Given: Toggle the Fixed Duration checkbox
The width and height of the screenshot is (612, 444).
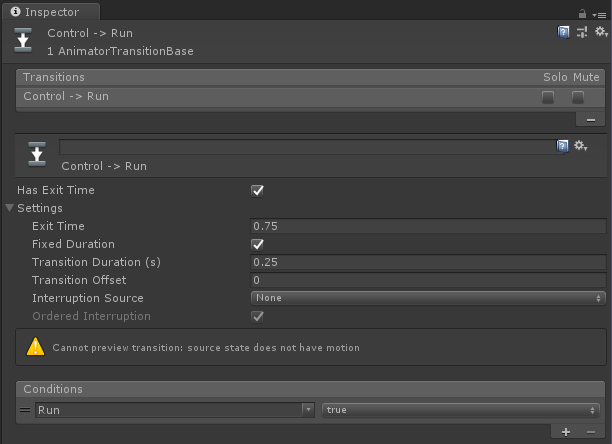Looking at the screenshot, I should click(257, 245).
